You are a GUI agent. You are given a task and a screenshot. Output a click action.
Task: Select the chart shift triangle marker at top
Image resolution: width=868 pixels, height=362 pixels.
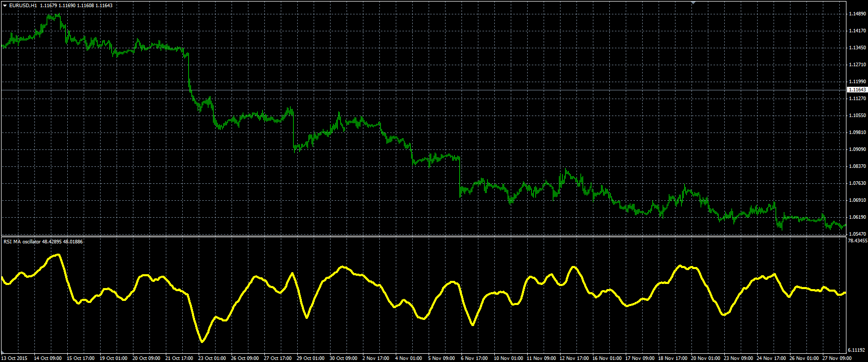pyautogui.click(x=692, y=3)
